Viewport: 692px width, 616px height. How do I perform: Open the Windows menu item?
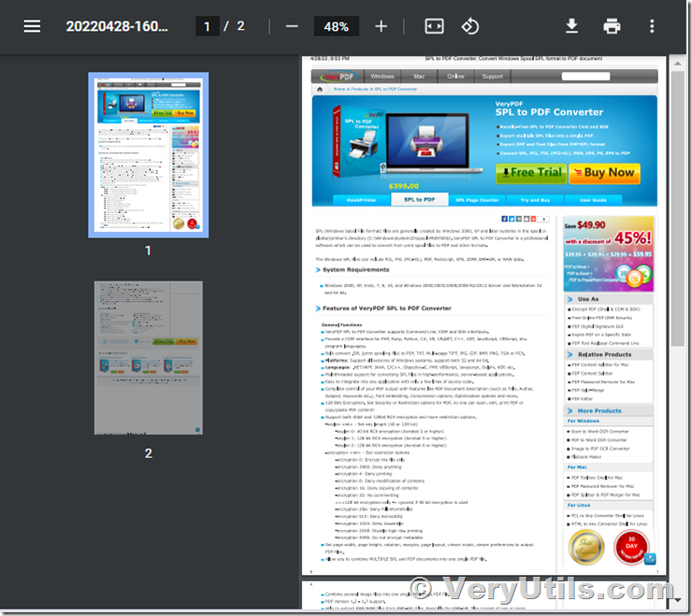pos(382,77)
